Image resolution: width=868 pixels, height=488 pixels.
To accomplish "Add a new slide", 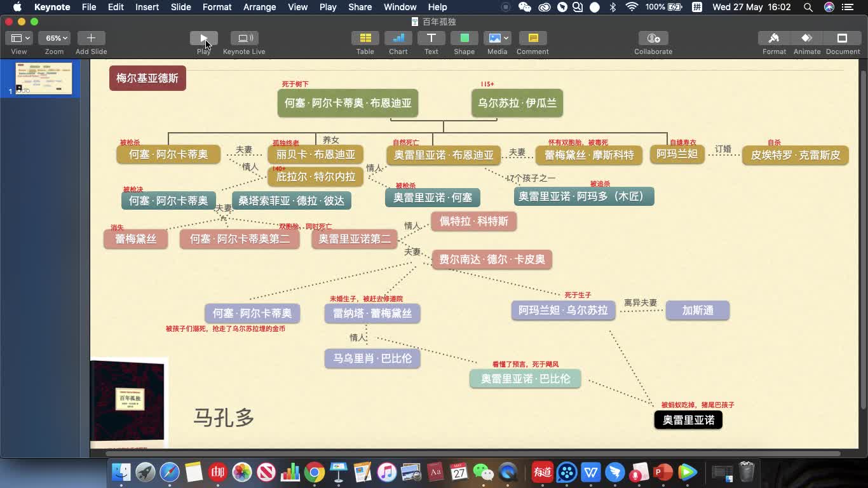I will (x=91, y=38).
